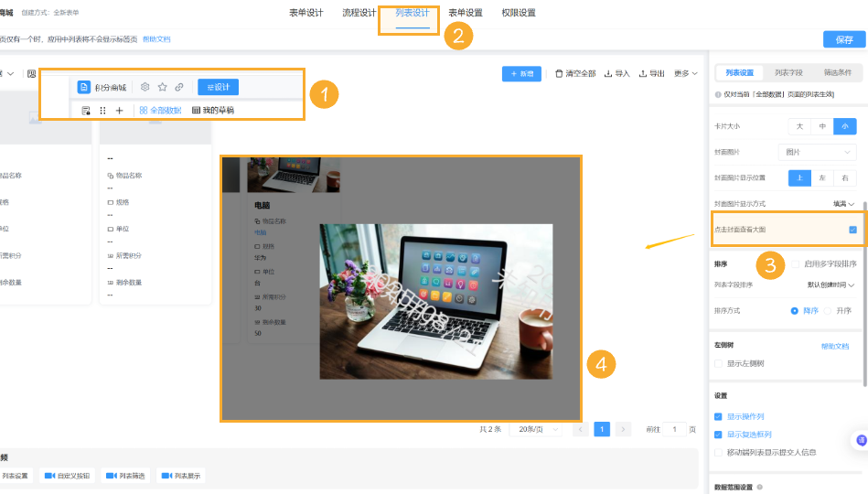Viewport: 868px width, 494px height.
Task: Click the 电脑 card cover thumbnail
Action: coord(294,175)
